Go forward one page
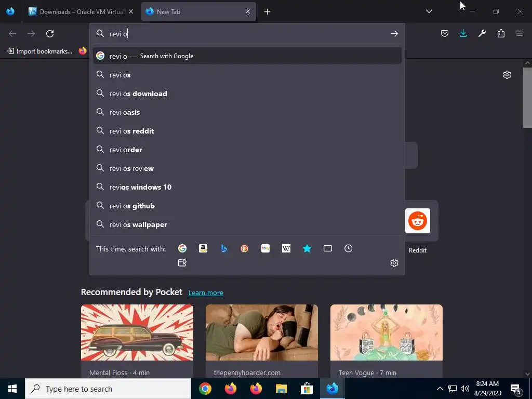532x399 pixels. tap(31, 34)
